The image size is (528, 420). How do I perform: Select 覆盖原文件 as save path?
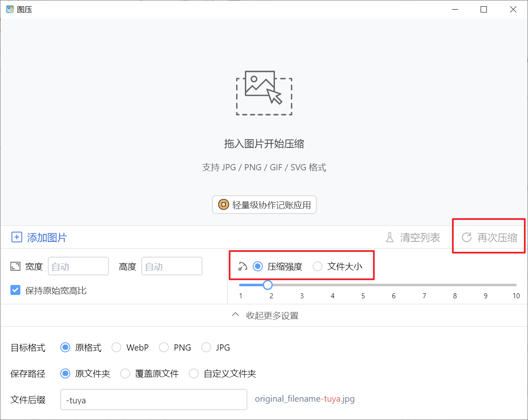[x=125, y=373]
